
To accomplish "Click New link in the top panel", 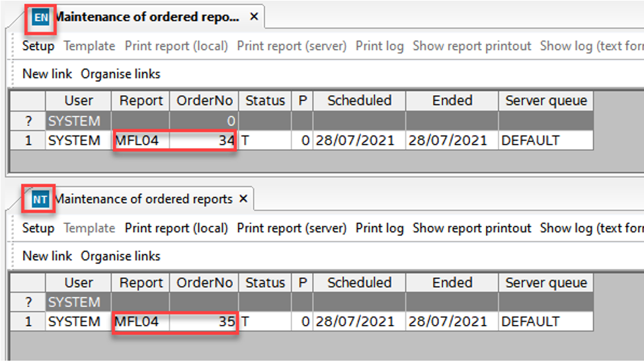I will tap(47, 74).
